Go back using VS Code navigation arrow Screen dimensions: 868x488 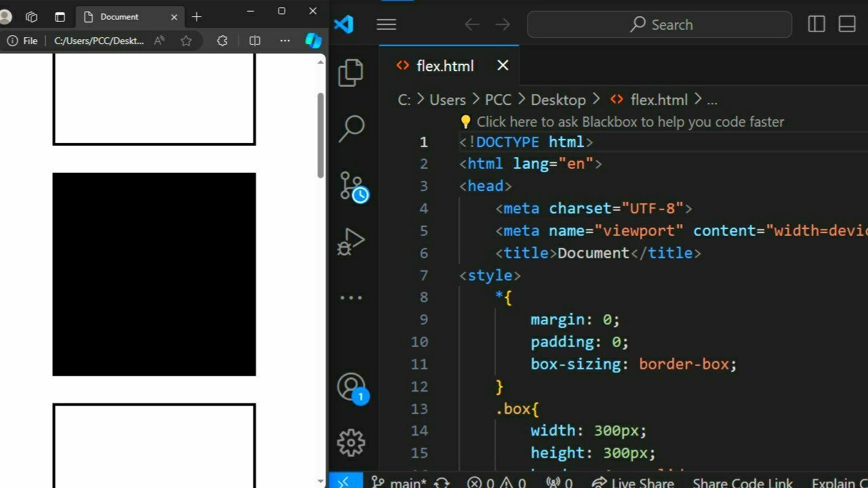(472, 24)
